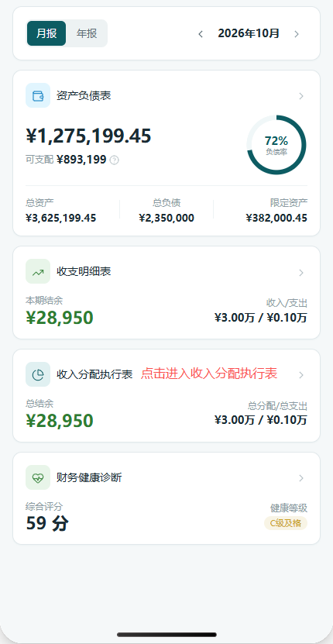
Task: Switch to the 月报 tab
Action: (x=46, y=33)
